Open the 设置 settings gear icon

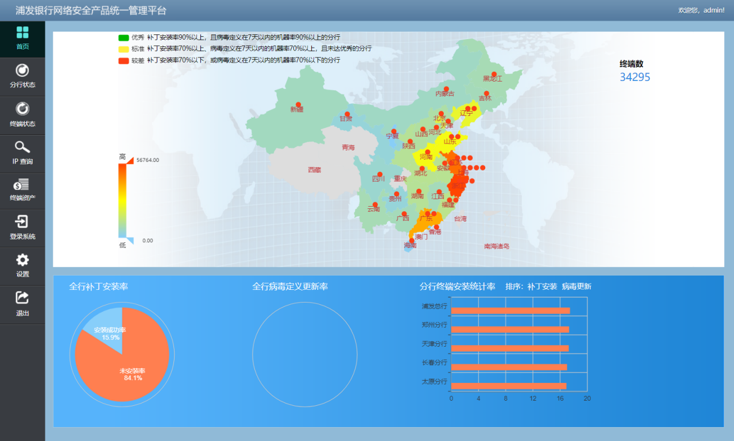(x=22, y=260)
